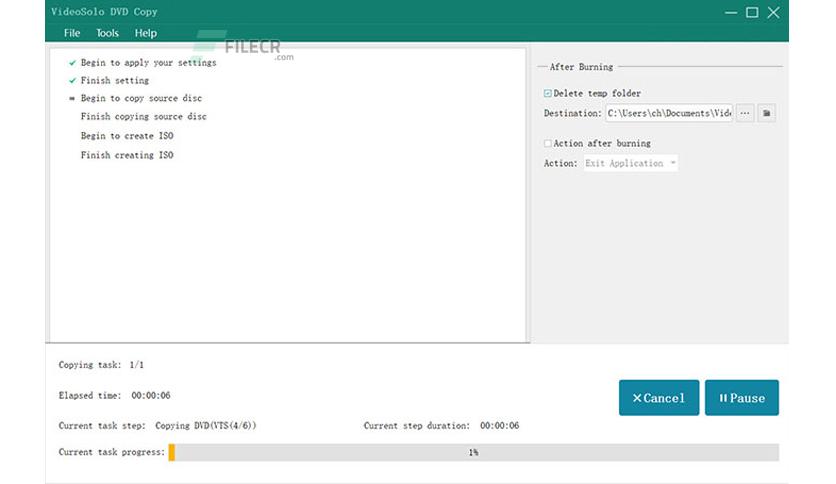Open the File menu
The height and width of the screenshot is (484, 836).
click(72, 33)
